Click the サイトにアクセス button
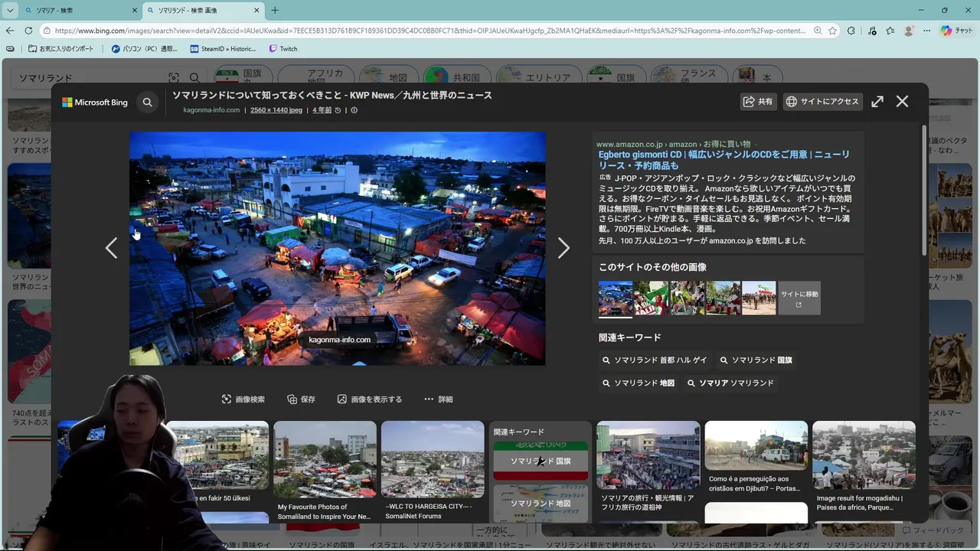The image size is (980, 551). (823, 101)
